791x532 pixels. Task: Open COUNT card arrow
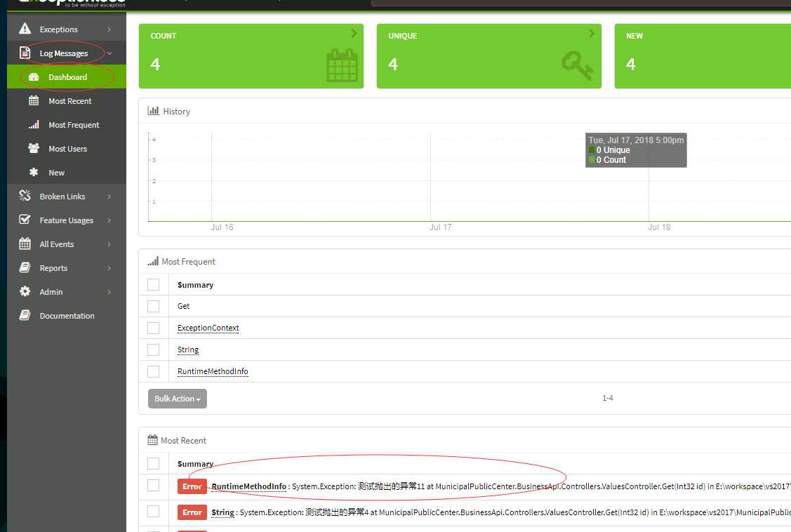pyautogui.click(x=354, y=33)
